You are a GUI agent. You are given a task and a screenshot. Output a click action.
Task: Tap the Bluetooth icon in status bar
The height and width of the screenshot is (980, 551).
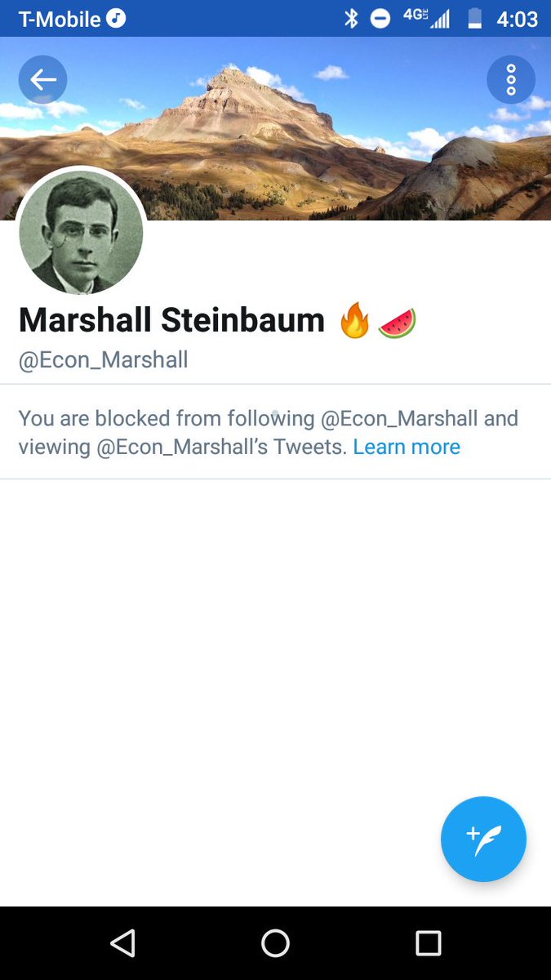[x=351, y=18]
